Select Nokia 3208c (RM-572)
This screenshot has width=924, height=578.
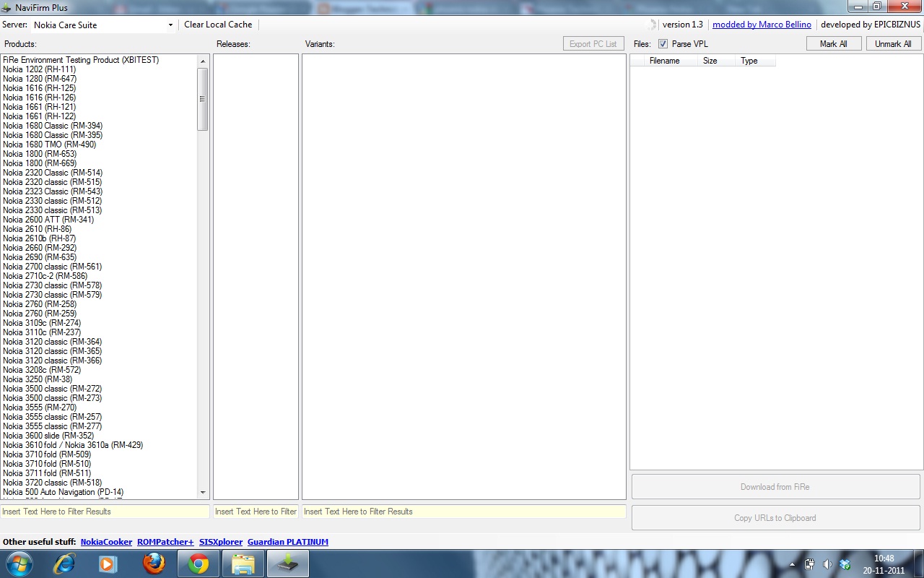pyautogui.click(x=42, y=370)
